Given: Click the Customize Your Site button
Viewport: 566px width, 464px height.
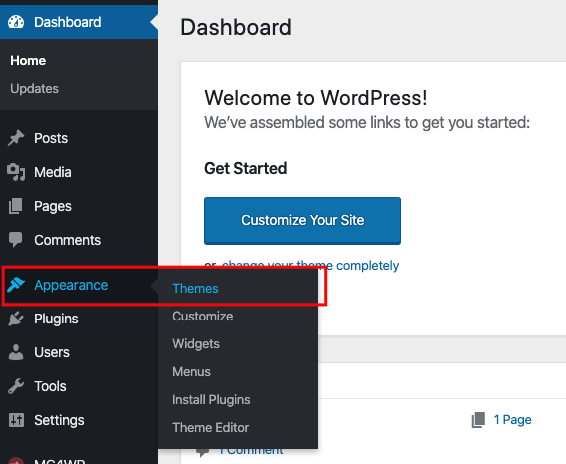Looking at the screenshot, I should pyautogui.click(x=302, y=221).
